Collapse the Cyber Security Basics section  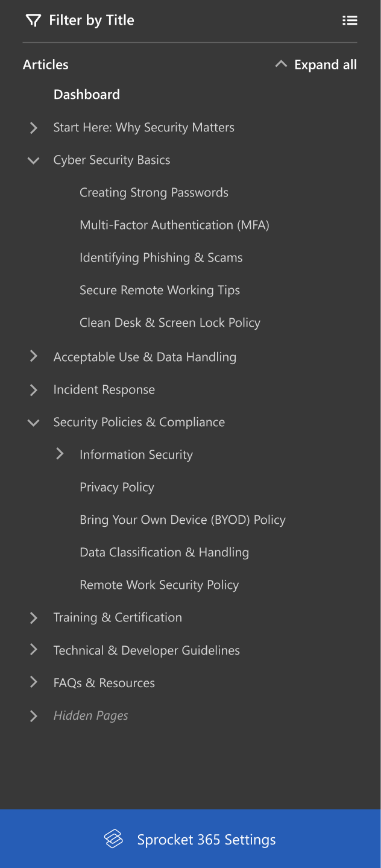coord(34,160)
